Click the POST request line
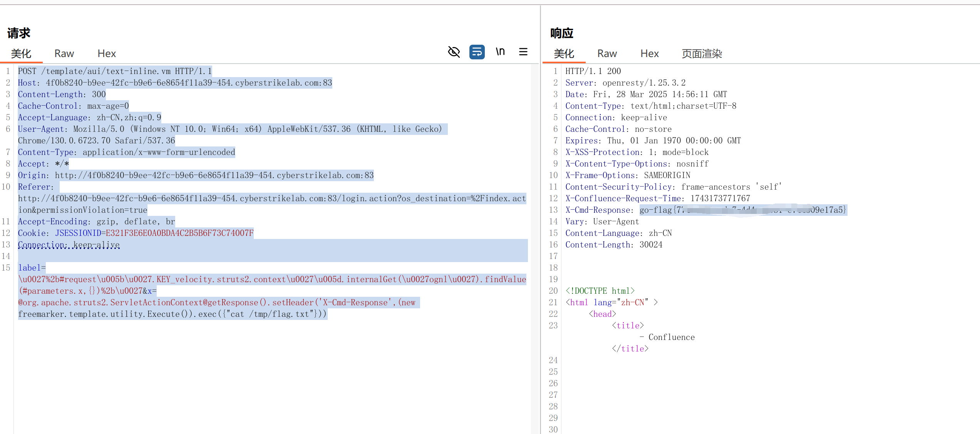 [115, 71]
